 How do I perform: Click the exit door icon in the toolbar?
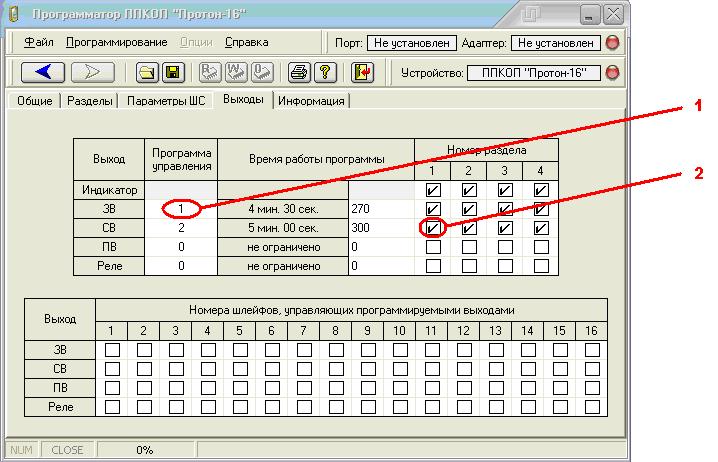tap(362, 72)
